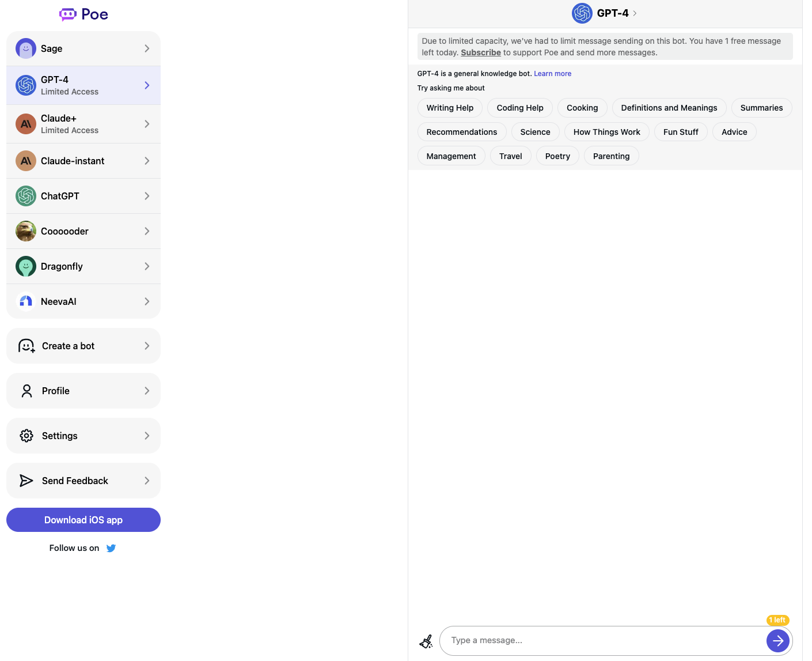The image size is (812, 661).
Task: Click the GPT-4 title in header
Action: click(613, 13)
